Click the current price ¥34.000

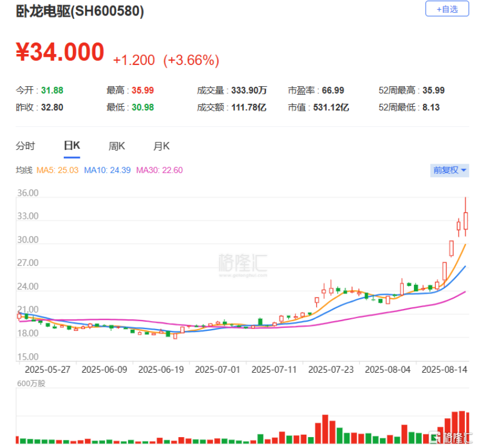tap(60, 52)
